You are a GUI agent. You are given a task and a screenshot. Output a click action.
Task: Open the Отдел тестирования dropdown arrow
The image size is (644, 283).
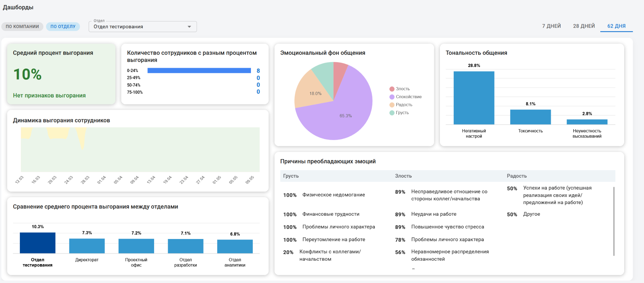189,27
